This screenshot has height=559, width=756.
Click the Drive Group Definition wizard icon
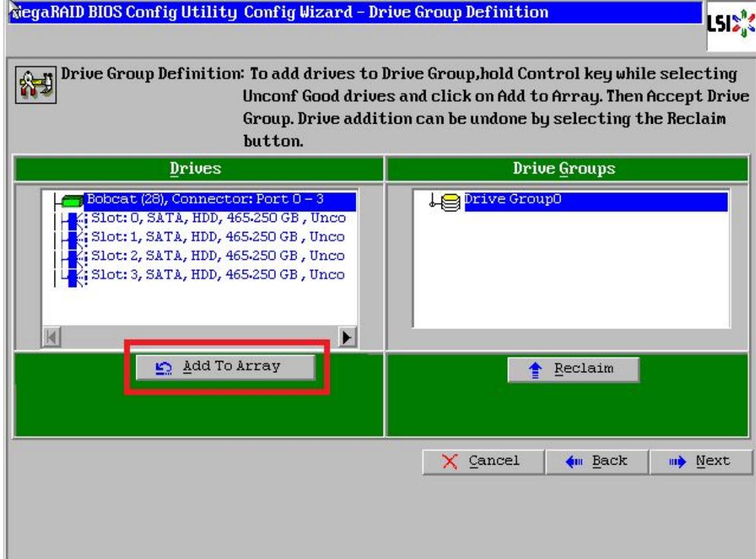[36, 85]
